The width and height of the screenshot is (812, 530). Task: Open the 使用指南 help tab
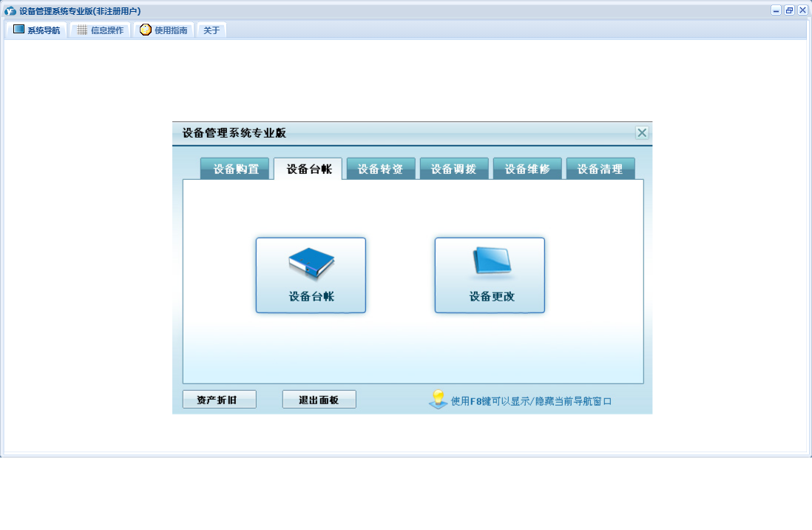163,30
